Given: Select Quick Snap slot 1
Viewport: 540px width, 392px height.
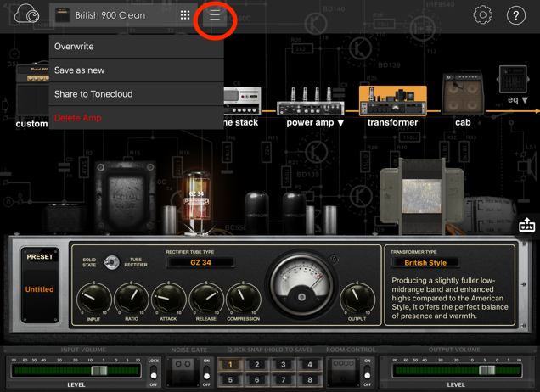Looking at the screenshot, I should pyautogui.click(x=230, y=365).
